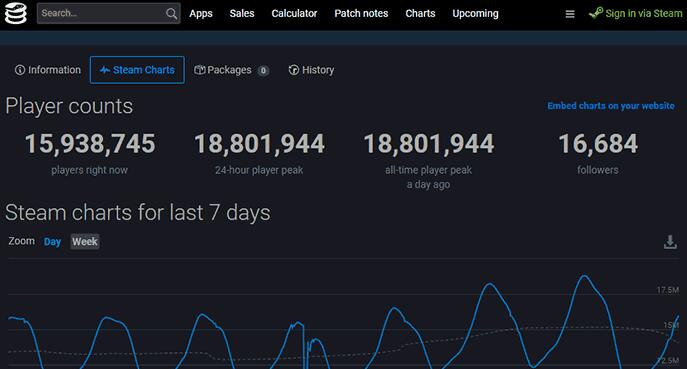Click into the Search input field
Viewport: 687px width, 369px height.
(x=102, y=14)
